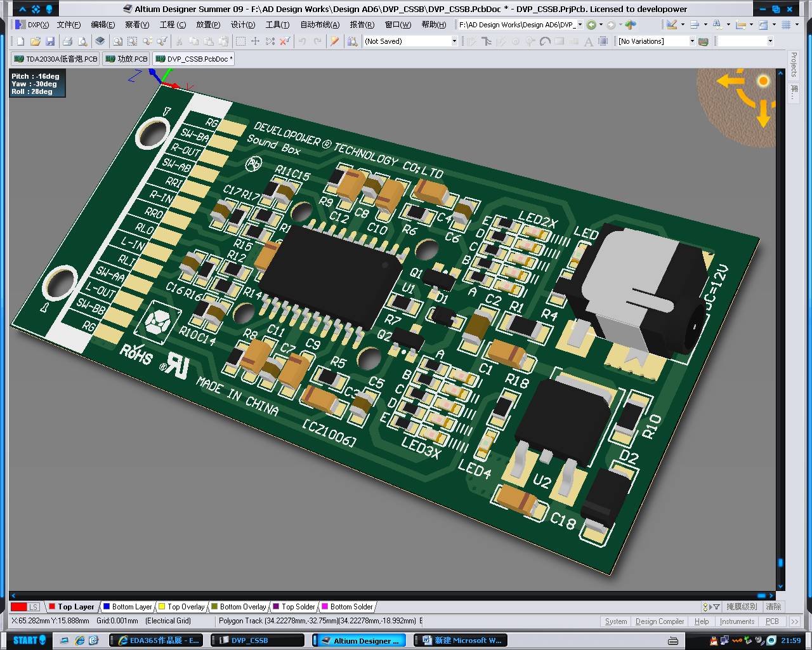Open the variations board icon
The width and height of the screenshot is (812, 650).
pyautogui.click(x=703, y=41)
